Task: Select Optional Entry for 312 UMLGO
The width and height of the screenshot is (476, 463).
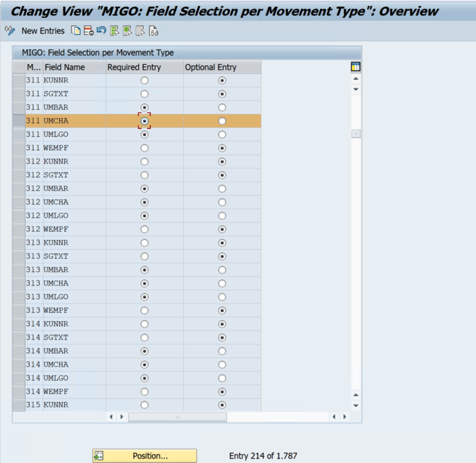Action: pyautogui.click(x=222, y=216)
